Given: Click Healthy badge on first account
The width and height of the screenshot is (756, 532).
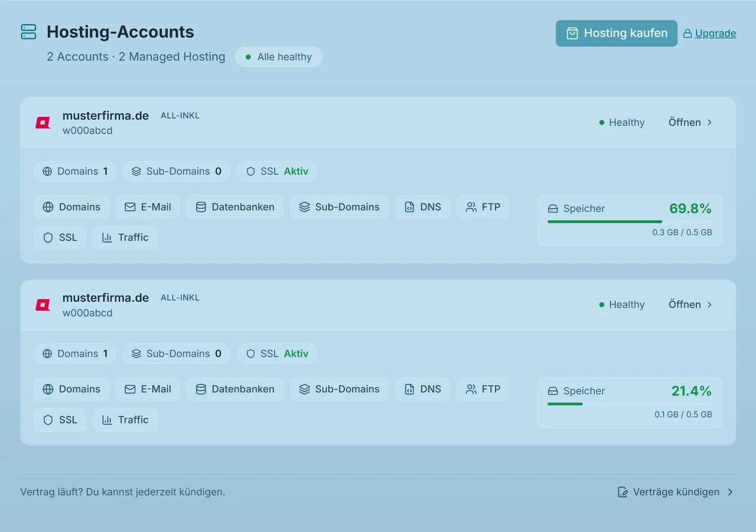Looking at the screenshot, I should click(622, 122).
